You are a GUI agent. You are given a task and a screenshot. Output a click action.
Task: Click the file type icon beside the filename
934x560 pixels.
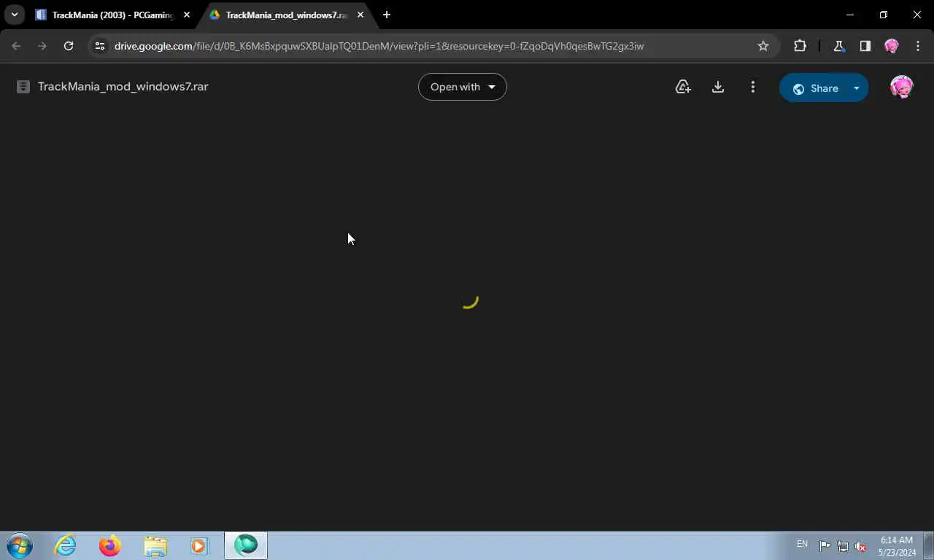pyautogui.click(x=23, y=87)
